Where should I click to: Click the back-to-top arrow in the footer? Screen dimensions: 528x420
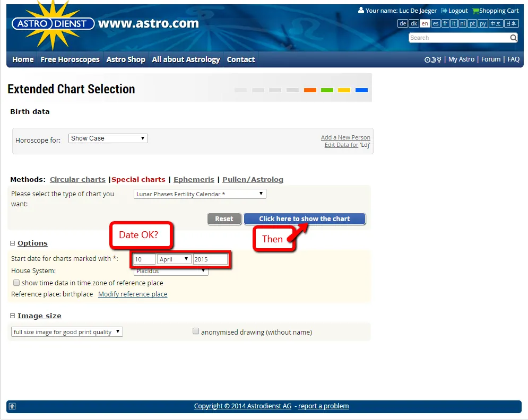coord(12,406)
